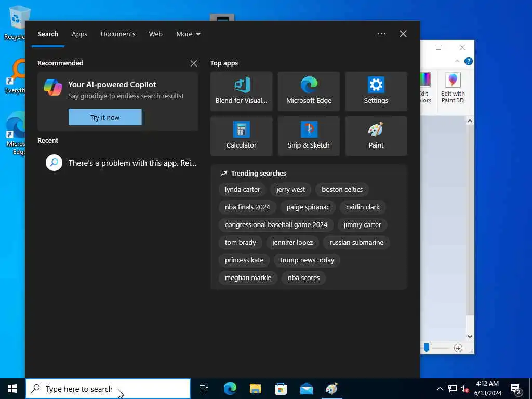Open Task View on taskbar
Viewport: 532px width, 399px height.
click(x=204, y=389)
